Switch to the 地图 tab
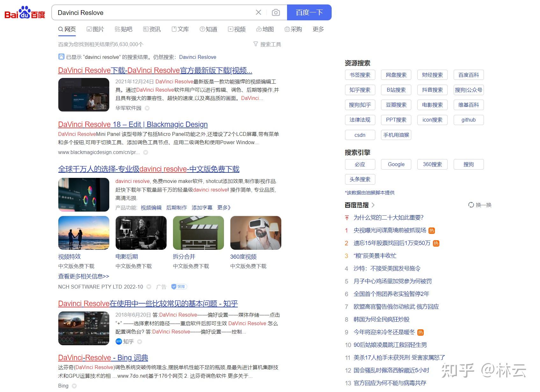This screenshot has width=540, height=392. click(265, 29)
